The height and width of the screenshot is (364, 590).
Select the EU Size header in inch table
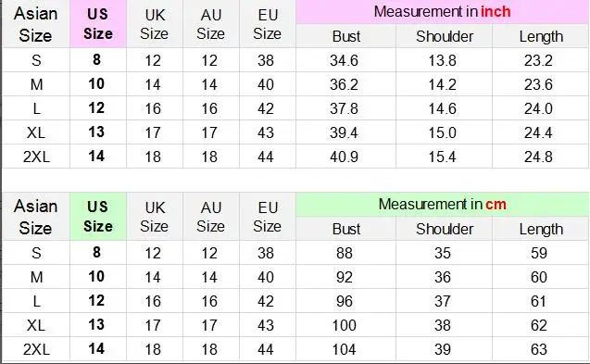point(267,24)
